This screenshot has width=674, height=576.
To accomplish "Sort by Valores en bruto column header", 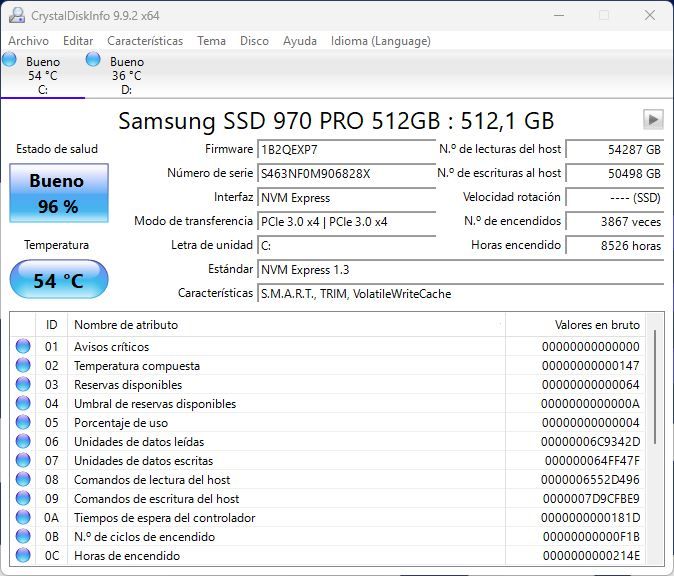I will (x=576, y=325).
